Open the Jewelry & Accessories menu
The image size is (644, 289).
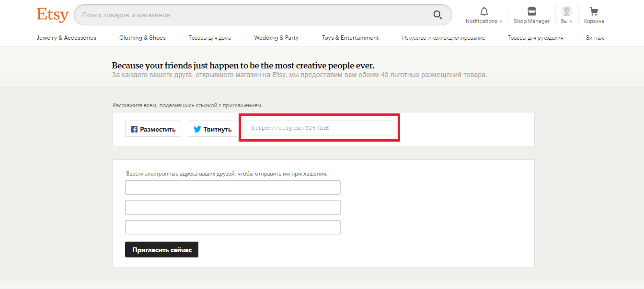tap(67, 38)
